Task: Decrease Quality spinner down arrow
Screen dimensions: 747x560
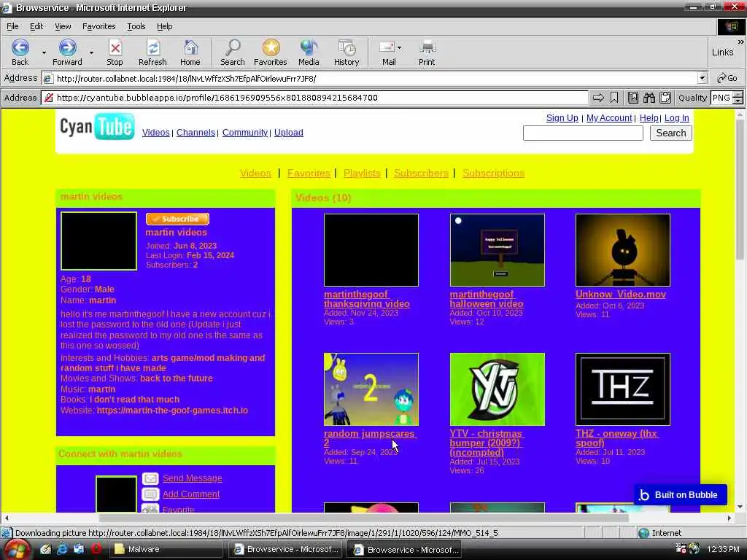Action: (738, 101)
